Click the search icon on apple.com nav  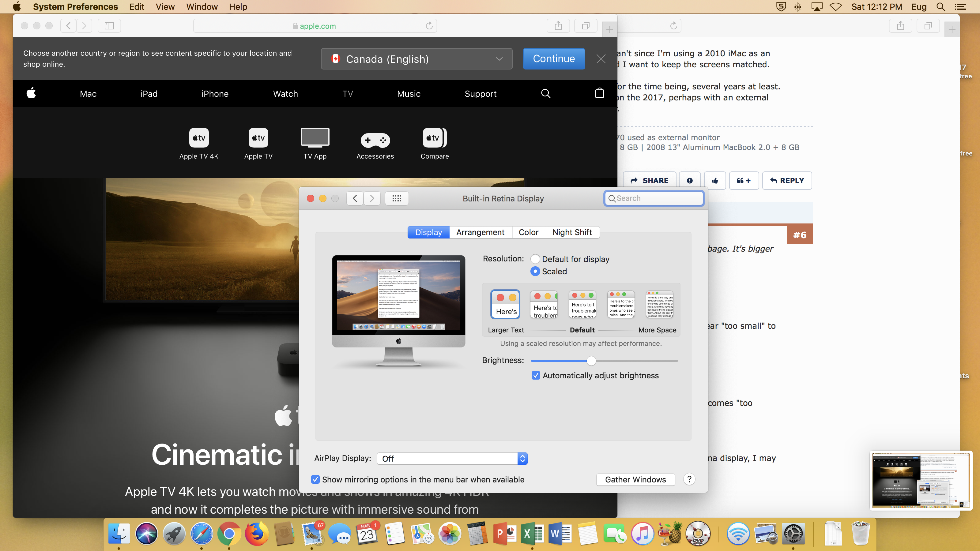pos(545,94)
